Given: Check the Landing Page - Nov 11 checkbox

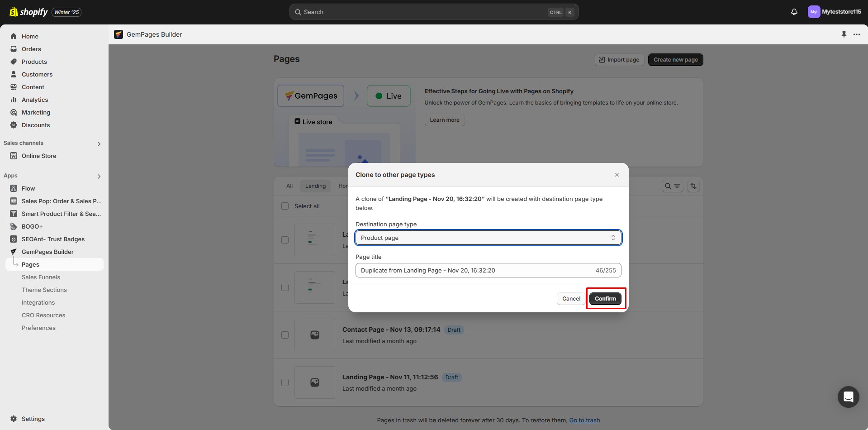Looking at the screenshot, I should pos(285,382).
